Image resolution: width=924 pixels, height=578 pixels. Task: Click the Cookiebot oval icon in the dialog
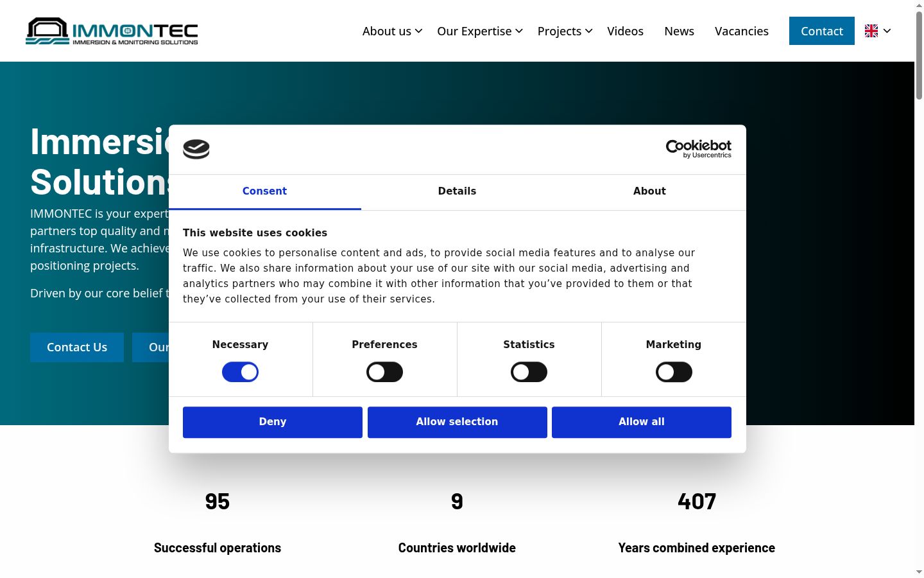[196, 149]
